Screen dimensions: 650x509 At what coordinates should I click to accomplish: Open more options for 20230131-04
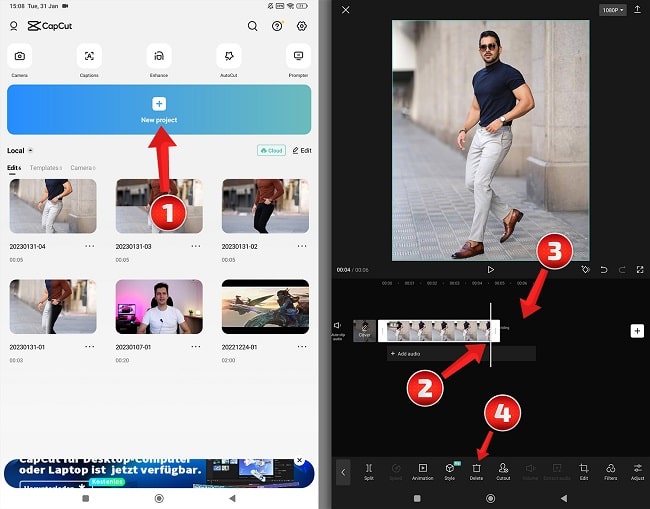pyautogui.click(x=90, y=246)
